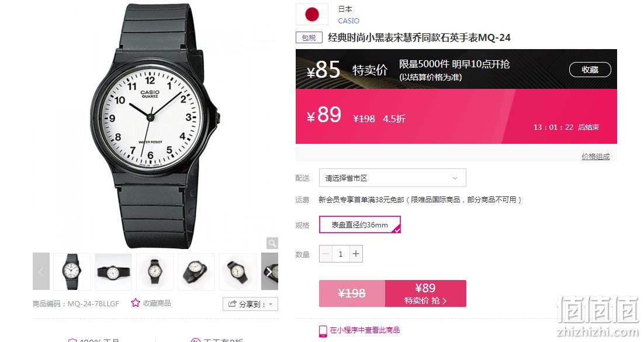The width and height of the screenshot is (644, 342).
Task: Open 在小程序中查看此商品 link
Action: (x=365, y=330)
